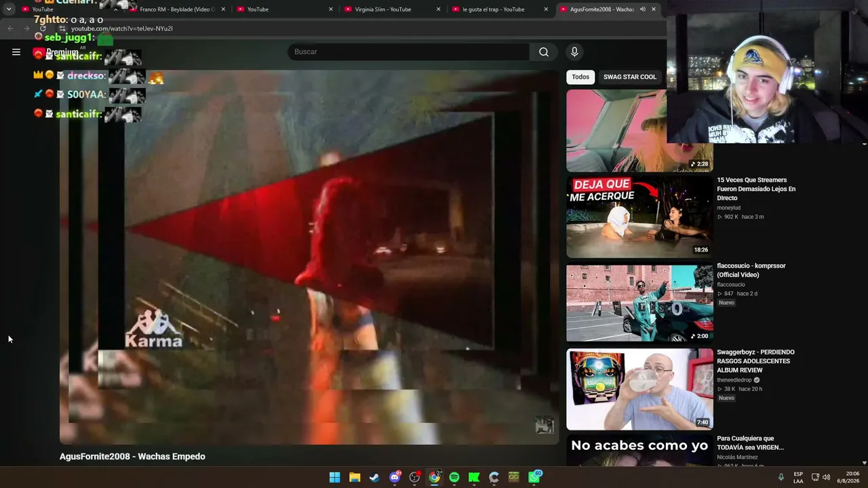Viewport: 868px width, 488px height.
Task: Click the search magnifier button
Action: (544, 52)
